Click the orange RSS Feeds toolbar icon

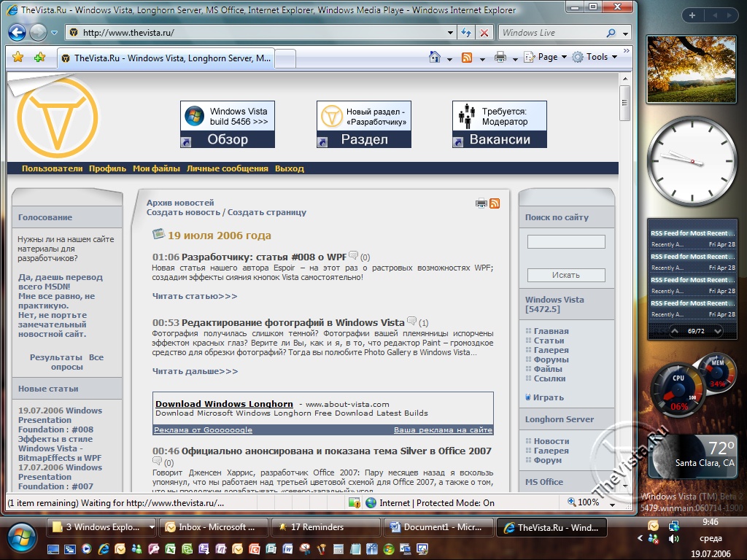coord(467,58)
